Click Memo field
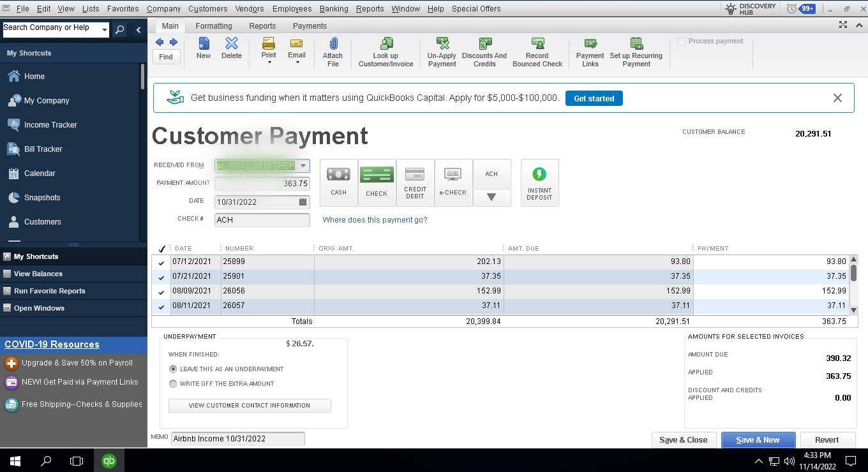 (x=238, y=439)
